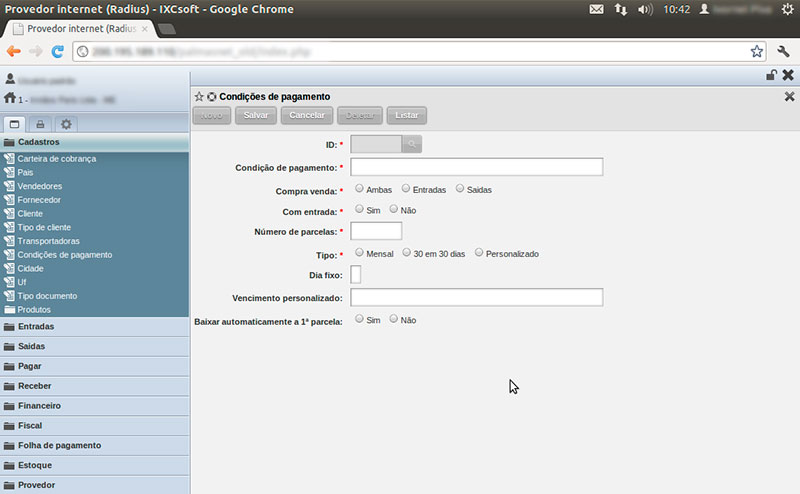
Task: Expand the Saídas menu section
Action: click(x=94, y=347)
